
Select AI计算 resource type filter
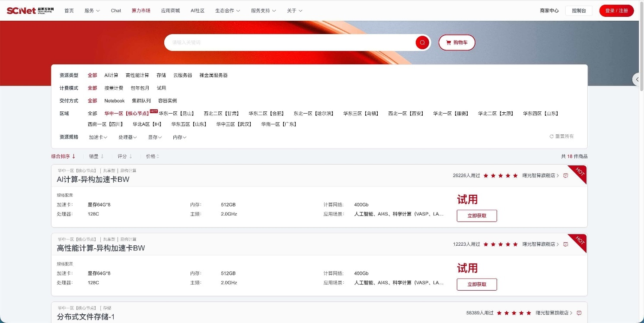(111, 75)
